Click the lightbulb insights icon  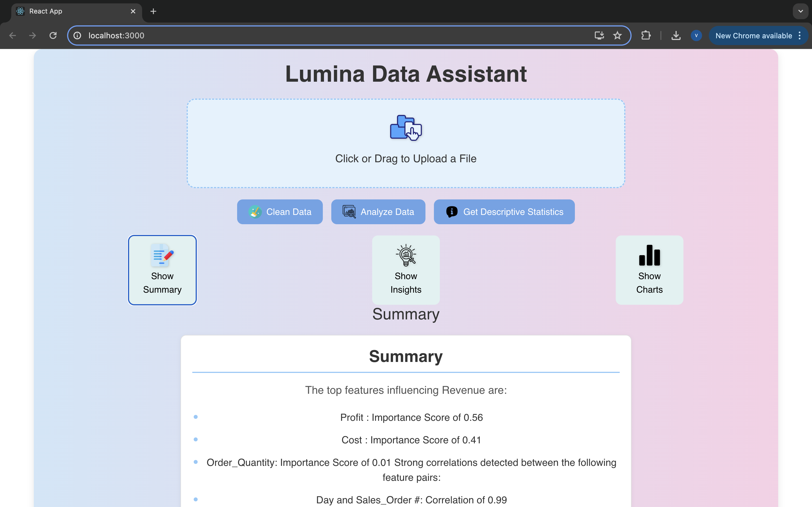click(406, 255)
